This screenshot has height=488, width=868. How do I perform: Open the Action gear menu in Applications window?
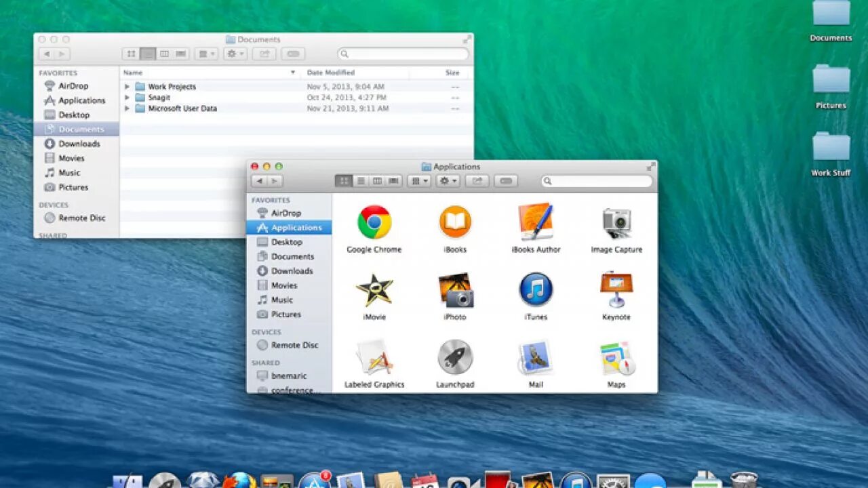point(448,181)
